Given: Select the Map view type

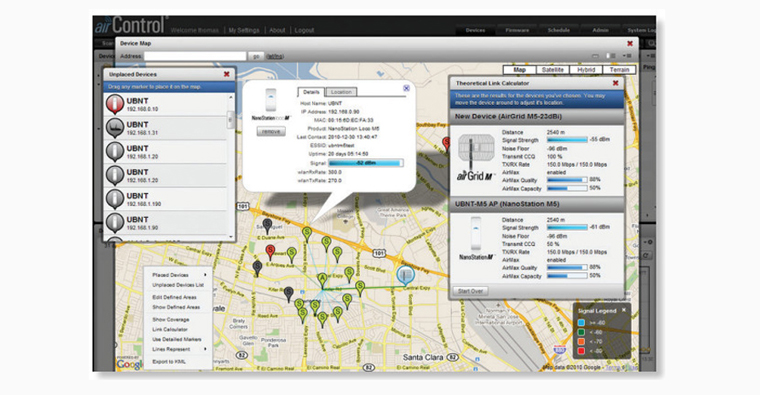Looking at the screenshot, I should coord(520,70).
